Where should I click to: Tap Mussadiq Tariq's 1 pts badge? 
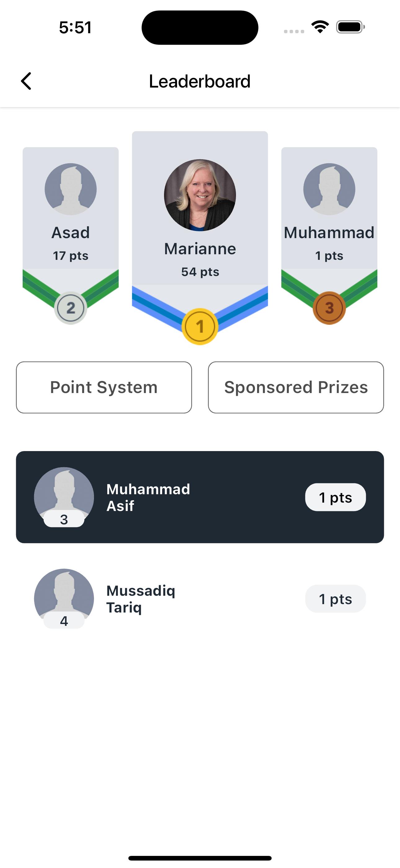pyautogui.click(x=336, y=599)
